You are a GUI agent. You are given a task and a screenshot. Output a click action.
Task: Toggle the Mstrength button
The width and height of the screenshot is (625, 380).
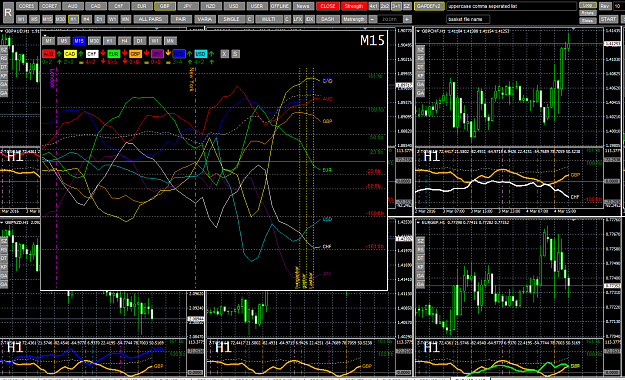pos(354,19)
